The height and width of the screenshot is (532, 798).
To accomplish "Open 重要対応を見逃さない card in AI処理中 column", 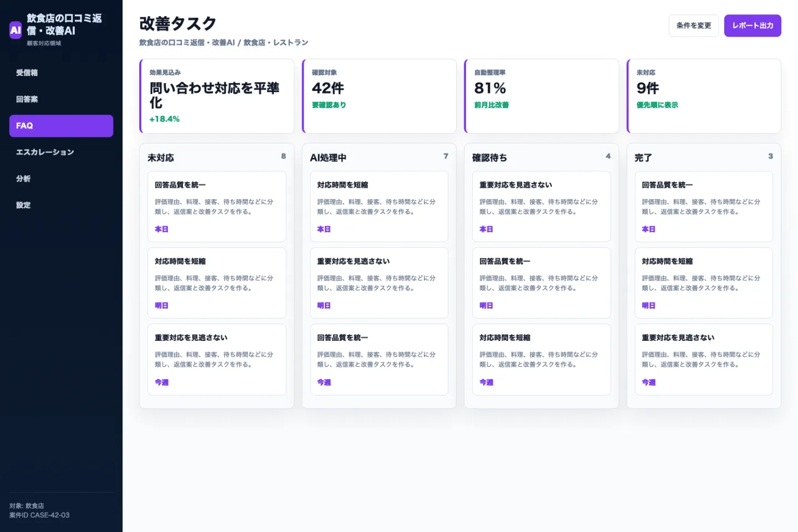I will pos(379,283).
